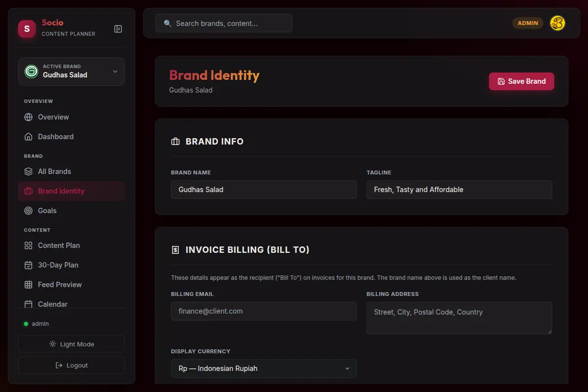Click the grid icon beside Content Plan

tap(28, 245)
